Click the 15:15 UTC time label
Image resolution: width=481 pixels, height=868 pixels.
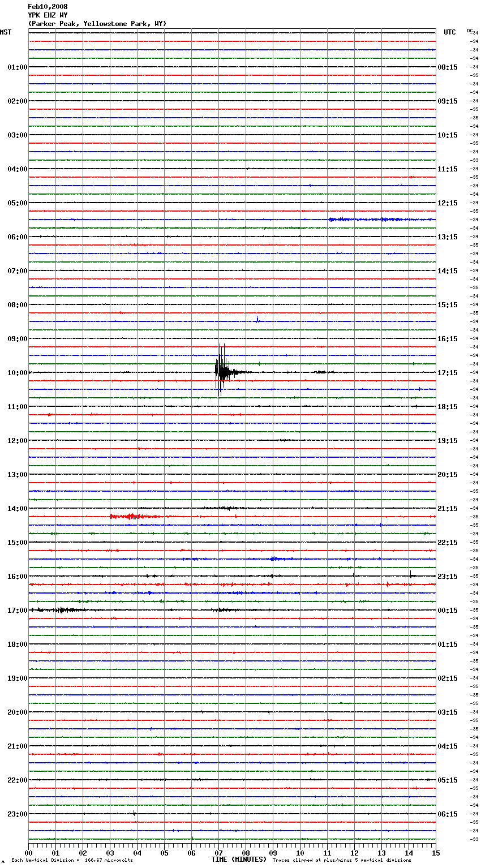448,304
